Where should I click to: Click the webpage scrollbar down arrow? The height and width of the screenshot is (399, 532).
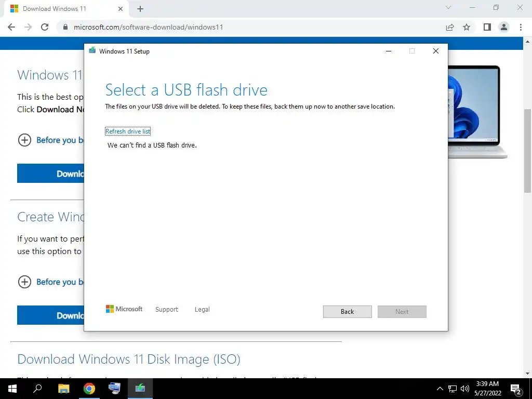[528, 374]
